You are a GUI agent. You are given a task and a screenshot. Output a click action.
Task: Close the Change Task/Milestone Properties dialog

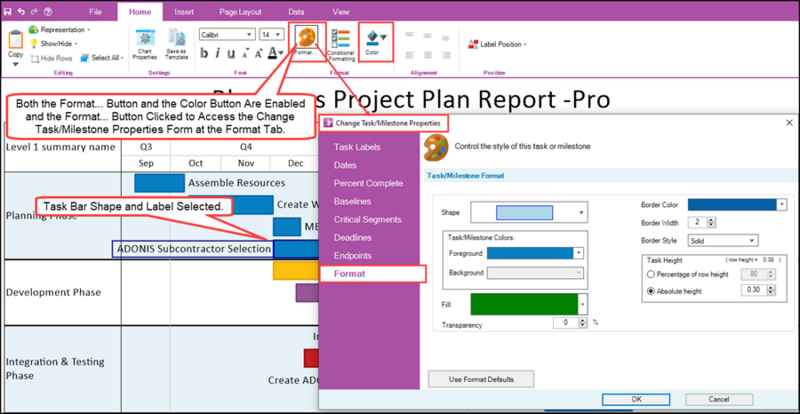tap(789, 123)
